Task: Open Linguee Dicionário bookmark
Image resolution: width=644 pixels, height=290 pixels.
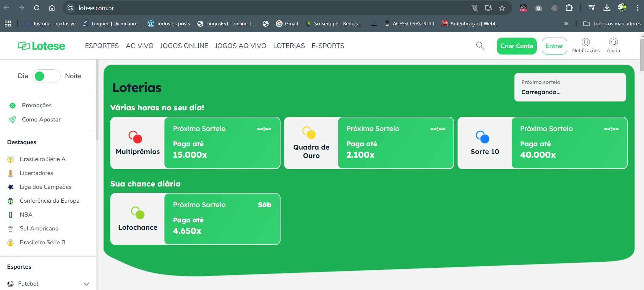Action: [x=111, y=23]
